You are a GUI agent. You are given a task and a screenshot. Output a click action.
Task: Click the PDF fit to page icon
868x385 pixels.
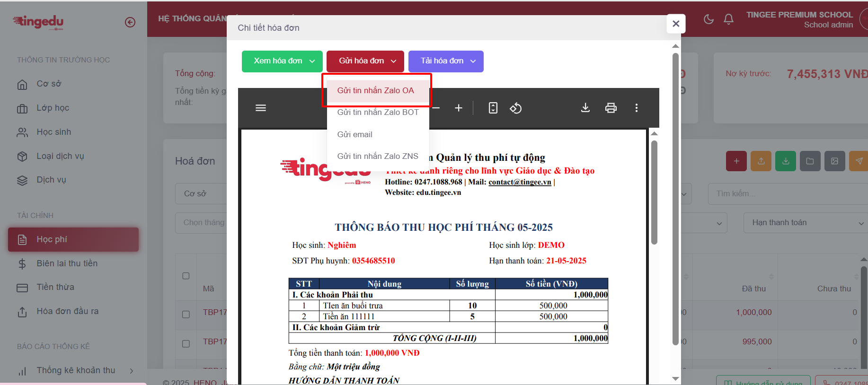tap(493, 108)
